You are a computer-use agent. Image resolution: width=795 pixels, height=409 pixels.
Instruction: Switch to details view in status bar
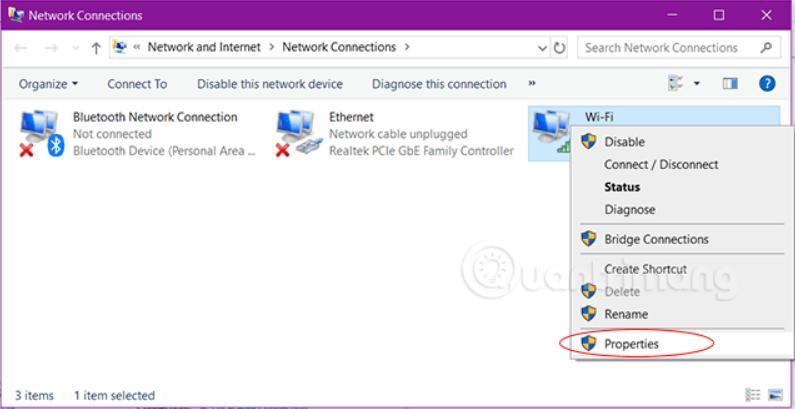click(753, 395)
